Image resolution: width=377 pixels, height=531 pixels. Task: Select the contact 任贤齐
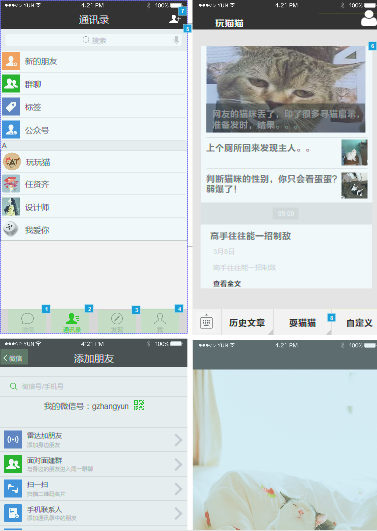click(94, 184)
